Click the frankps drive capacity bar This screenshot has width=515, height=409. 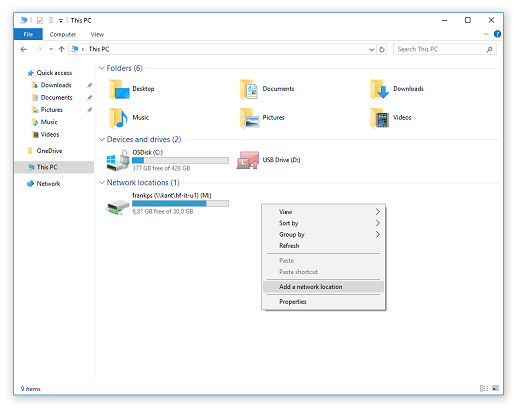[180, 204]
